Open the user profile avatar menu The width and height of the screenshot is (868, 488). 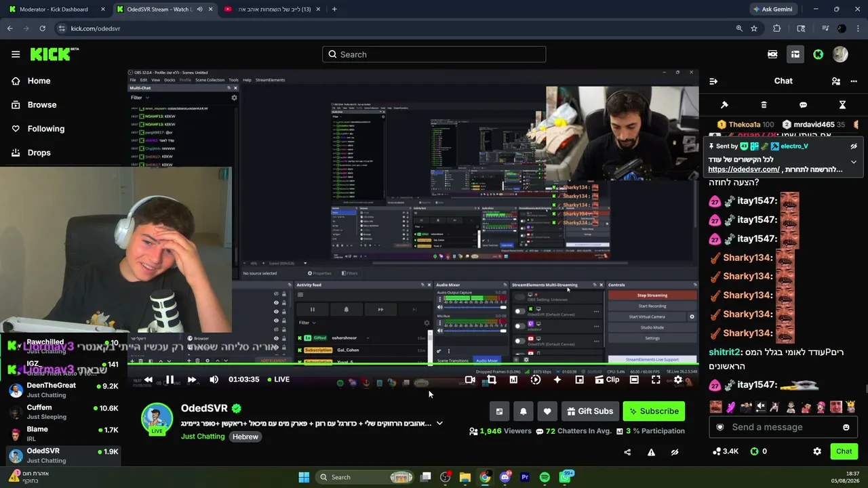841,54
